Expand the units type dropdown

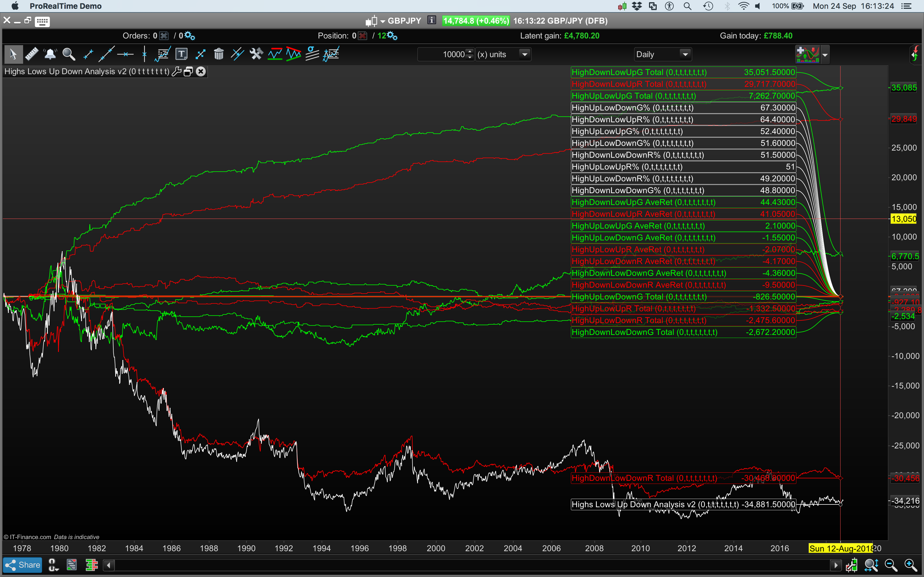tap(525, 55)
